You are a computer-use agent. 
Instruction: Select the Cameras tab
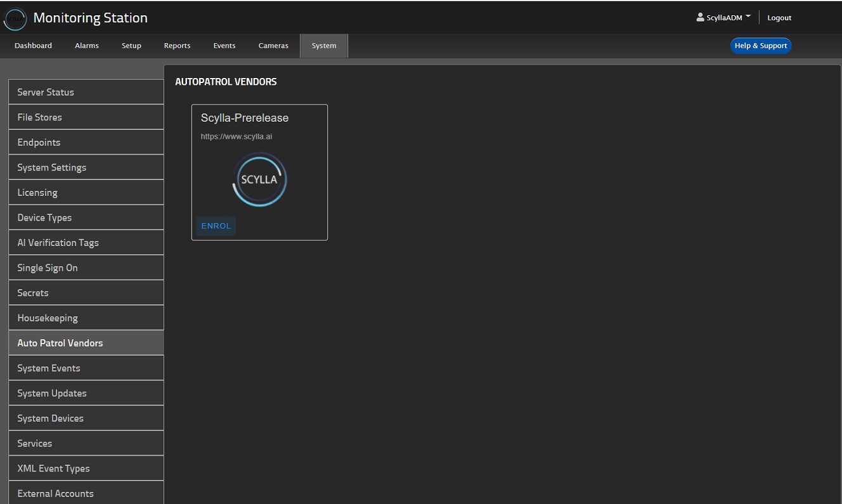(273, 46)
